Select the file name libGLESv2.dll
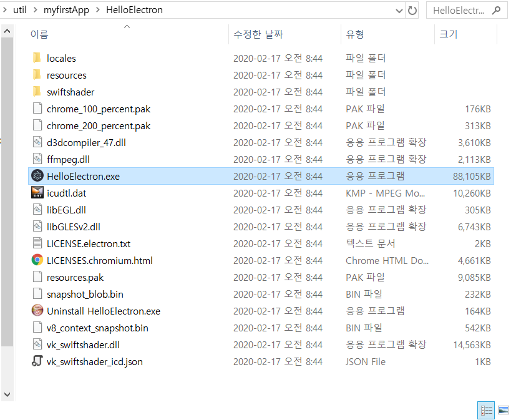The image size is (516, 420). [x=74, y=227]
